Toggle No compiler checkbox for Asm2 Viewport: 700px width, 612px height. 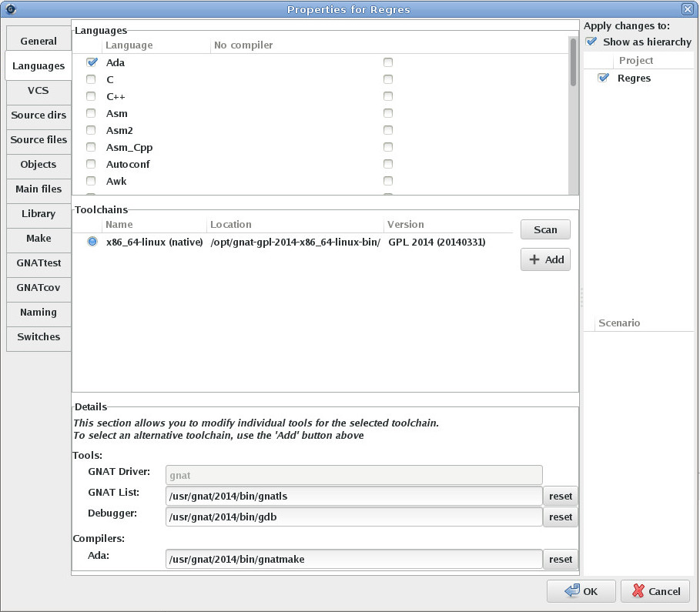coord(388,130)
